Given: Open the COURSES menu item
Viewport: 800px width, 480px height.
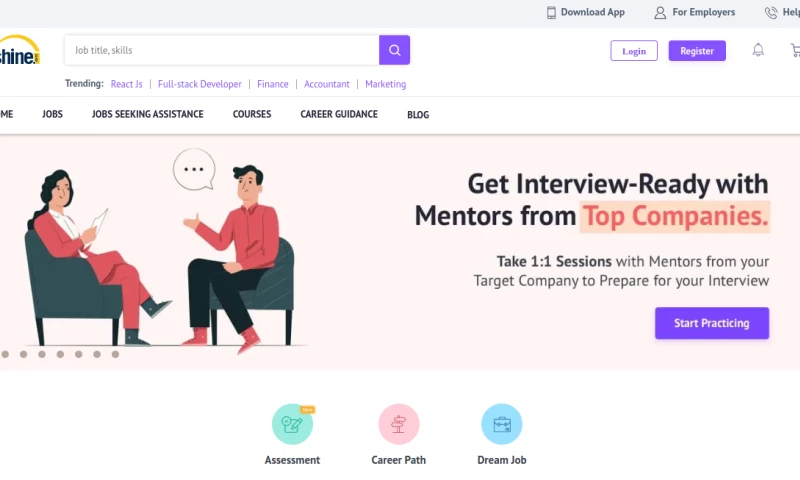Looking at the screenshot, I should [x=252, y=114].
